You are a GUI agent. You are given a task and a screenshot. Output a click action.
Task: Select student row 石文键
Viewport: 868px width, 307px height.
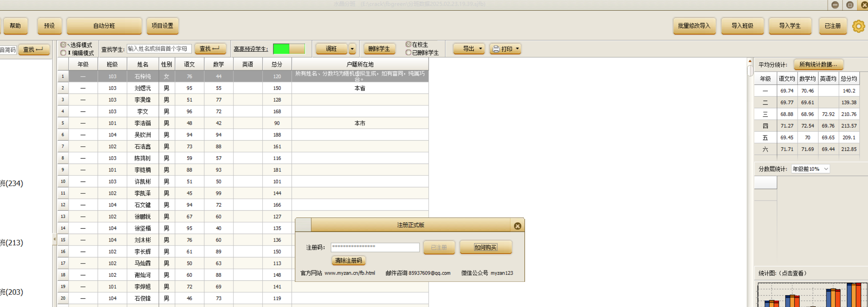pyautogui.click(x=243, y=205)
